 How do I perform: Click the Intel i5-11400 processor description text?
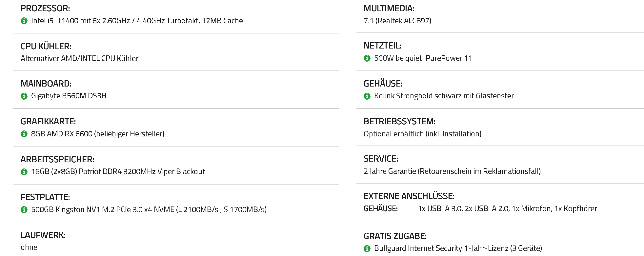137,21
